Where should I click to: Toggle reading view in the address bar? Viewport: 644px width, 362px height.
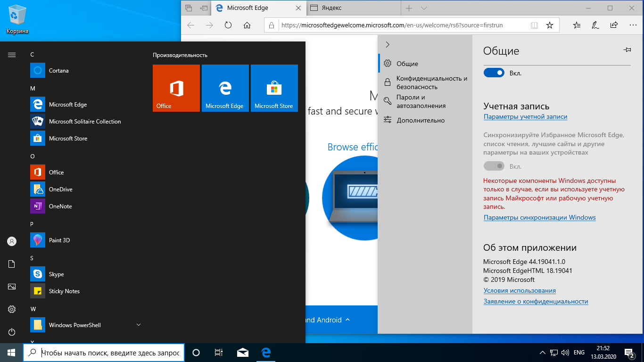point(534,25)
